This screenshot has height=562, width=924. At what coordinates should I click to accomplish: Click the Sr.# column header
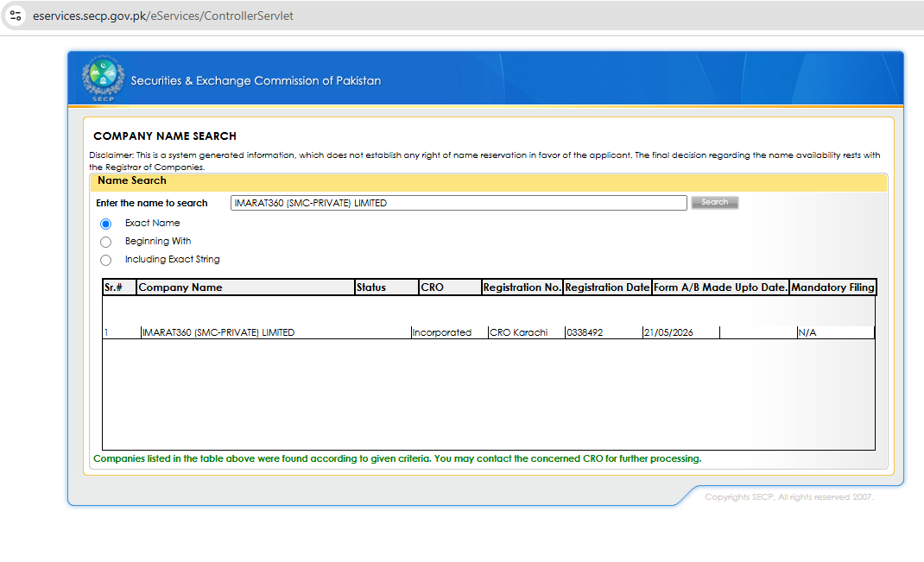tap(120, 287)
